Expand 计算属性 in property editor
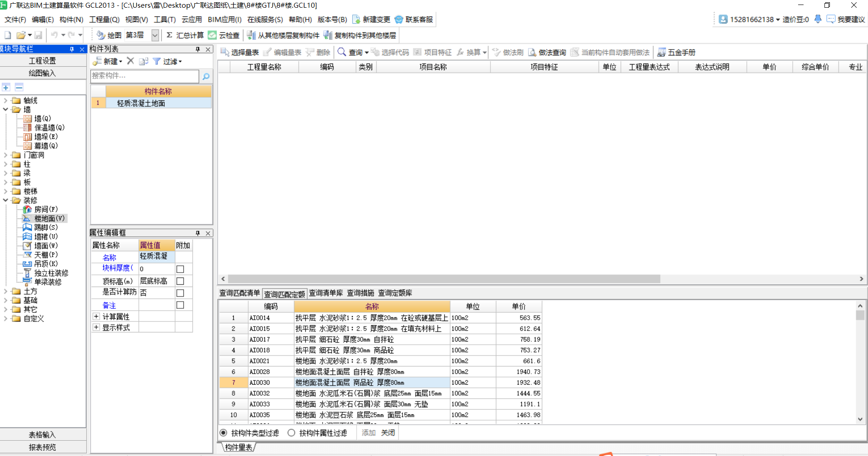868x456 pixels. click(96, 316)
